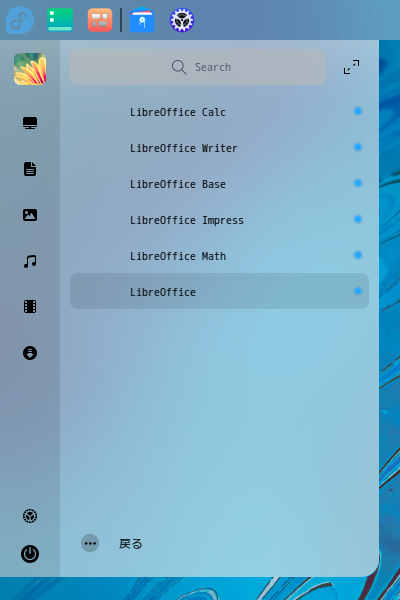This screenshot has width=400, height=600.
Task: Click the power button in the sidebar
Action: coord(30,554)
